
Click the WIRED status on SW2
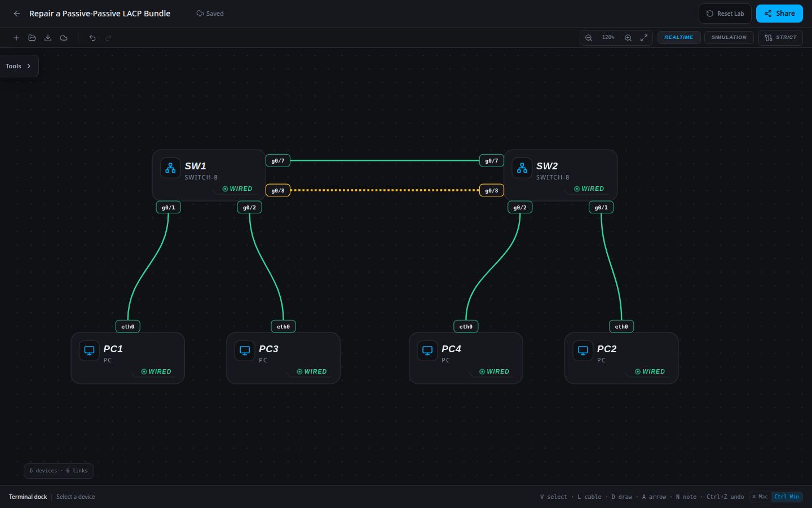(x=589, y=189)
